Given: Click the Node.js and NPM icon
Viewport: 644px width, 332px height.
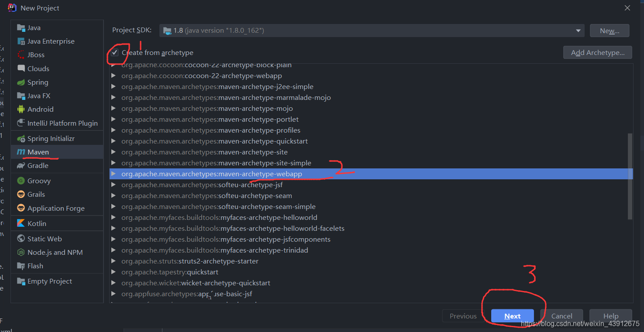Looking at the screenshot, I should 21,252.
